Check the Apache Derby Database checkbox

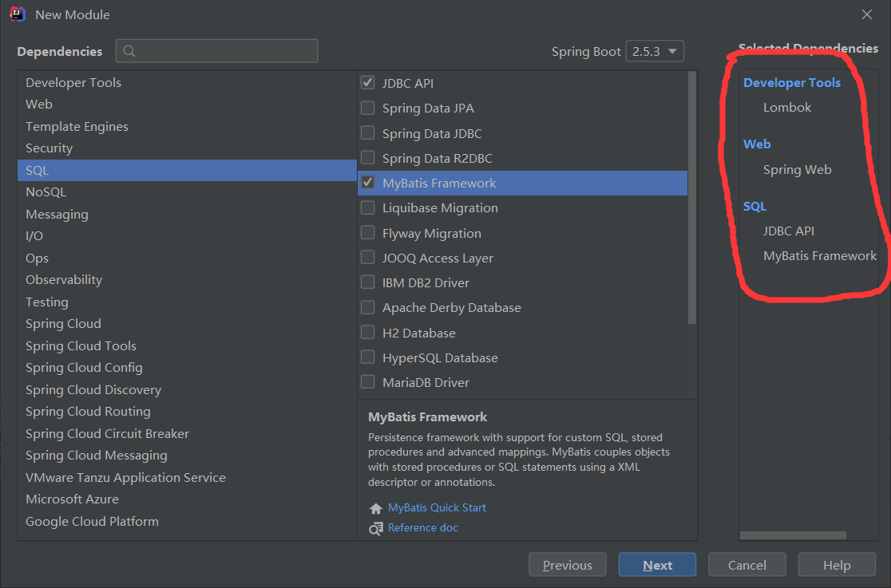[367, 307]
